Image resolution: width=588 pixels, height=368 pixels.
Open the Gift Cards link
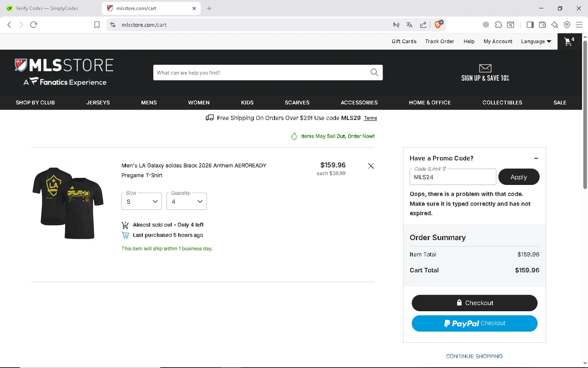tap(404, 41)
